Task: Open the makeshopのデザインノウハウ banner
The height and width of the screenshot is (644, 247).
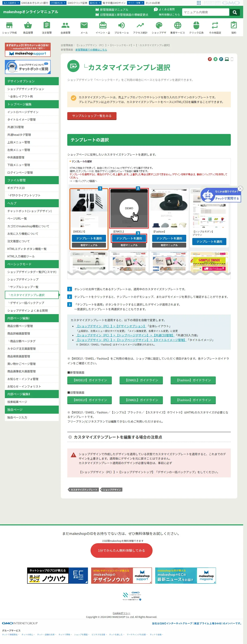Action: click(121, 576)
